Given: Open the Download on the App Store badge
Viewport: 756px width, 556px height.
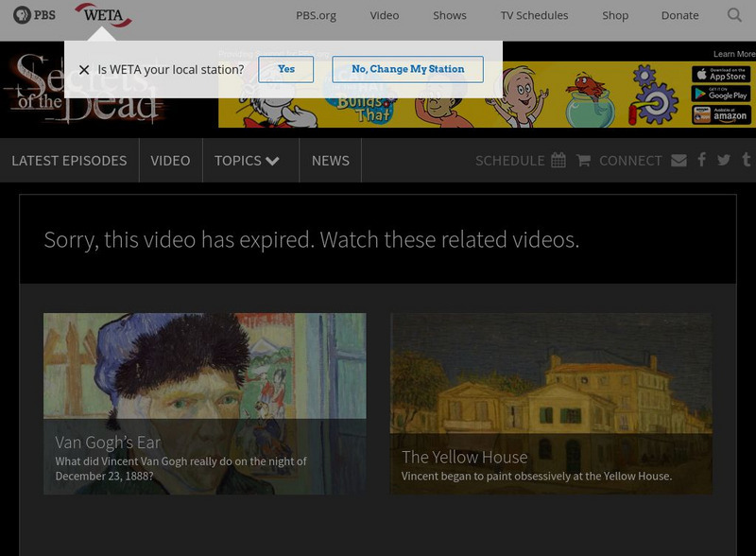Looking at the screenshot, I should (721, 74).
